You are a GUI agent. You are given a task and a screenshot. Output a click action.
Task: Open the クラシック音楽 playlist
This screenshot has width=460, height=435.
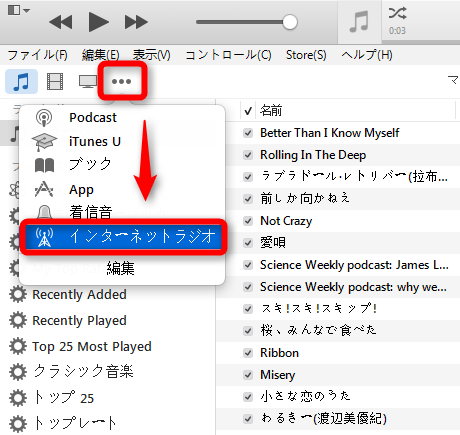click(x=83, y=371)
